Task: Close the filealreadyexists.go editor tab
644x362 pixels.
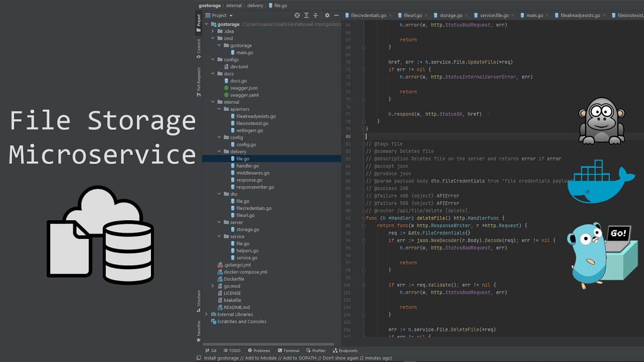Action: (x=605, y=16)
